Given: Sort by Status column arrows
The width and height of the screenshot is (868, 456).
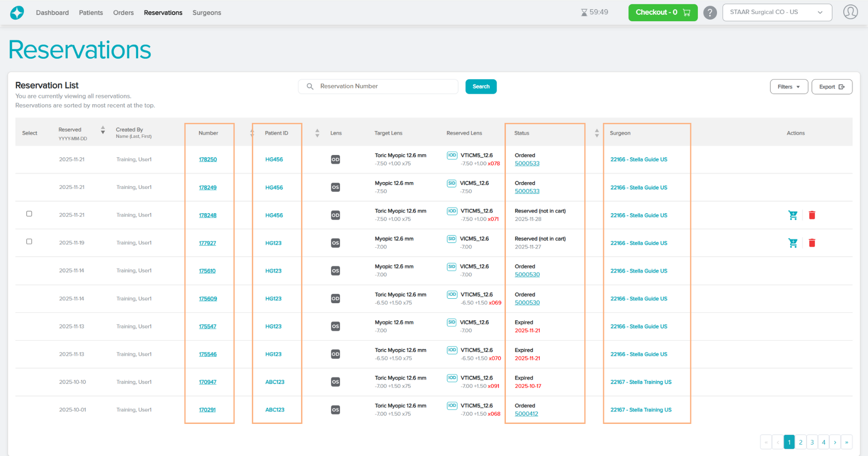Looking at the screenshot, I should point(597,133).
